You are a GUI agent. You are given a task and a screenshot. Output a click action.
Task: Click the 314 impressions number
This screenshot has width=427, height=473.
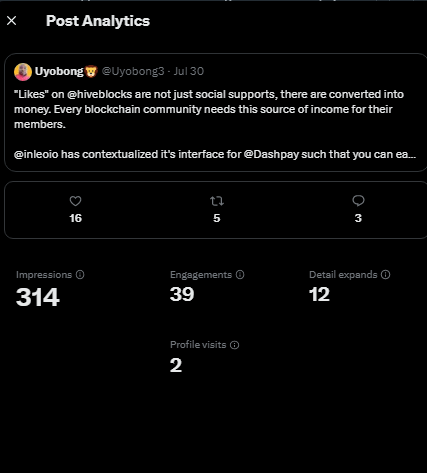38,297
